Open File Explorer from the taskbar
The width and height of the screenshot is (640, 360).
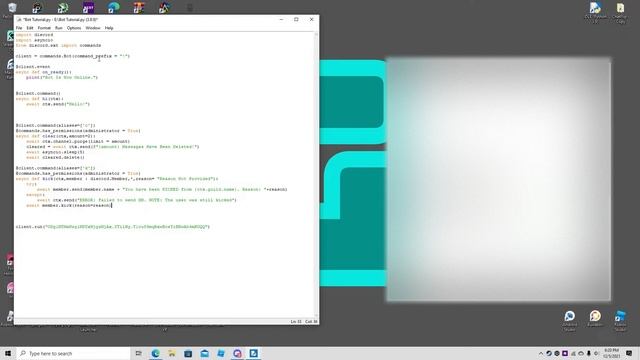(172, 353)
